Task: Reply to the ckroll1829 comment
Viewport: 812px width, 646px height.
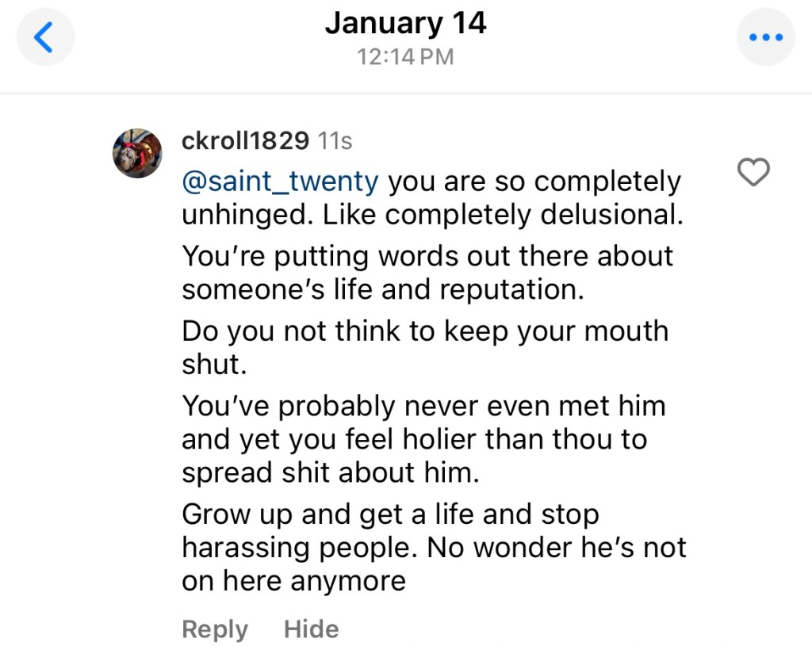Action: pos(215,629)
